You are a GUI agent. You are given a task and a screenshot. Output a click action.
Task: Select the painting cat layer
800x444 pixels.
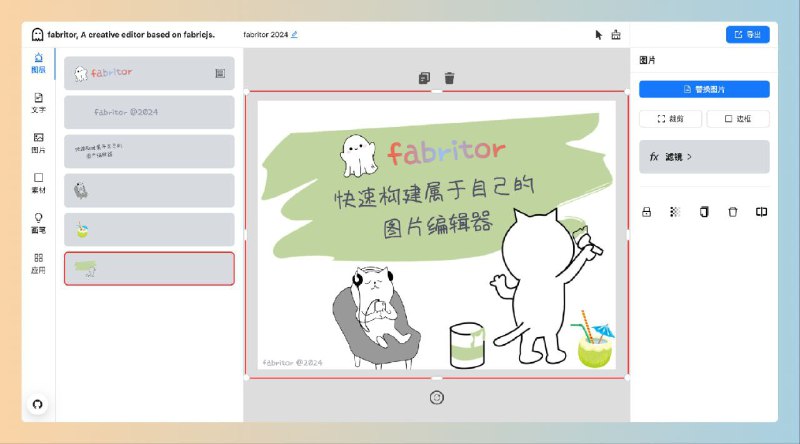click(x=149, y=190)
